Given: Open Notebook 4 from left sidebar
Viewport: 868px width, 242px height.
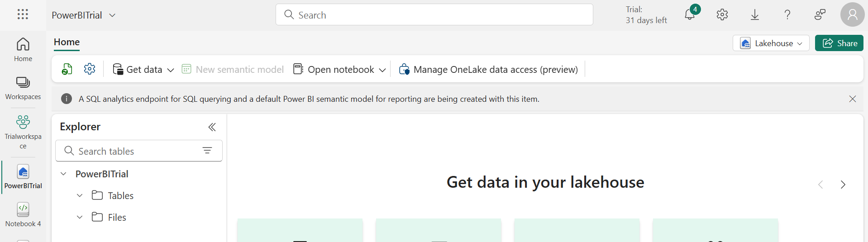Looking at the screenshot, I should tap(23, 214).
